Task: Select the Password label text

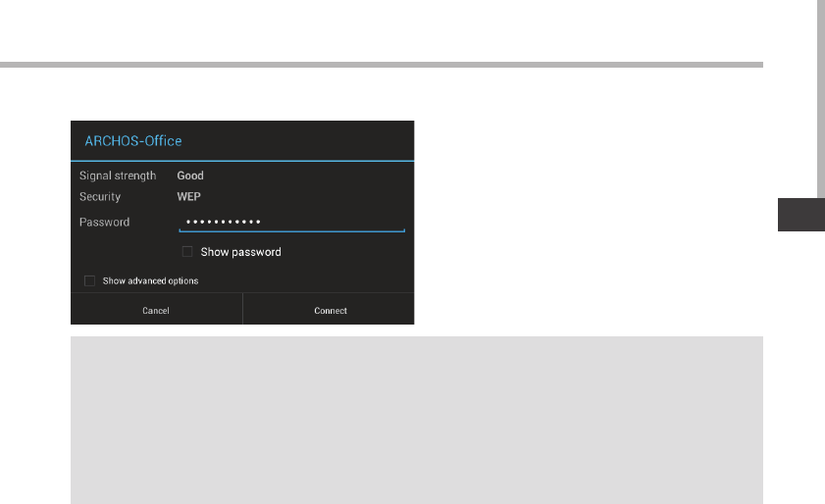Action: [104, 222]
